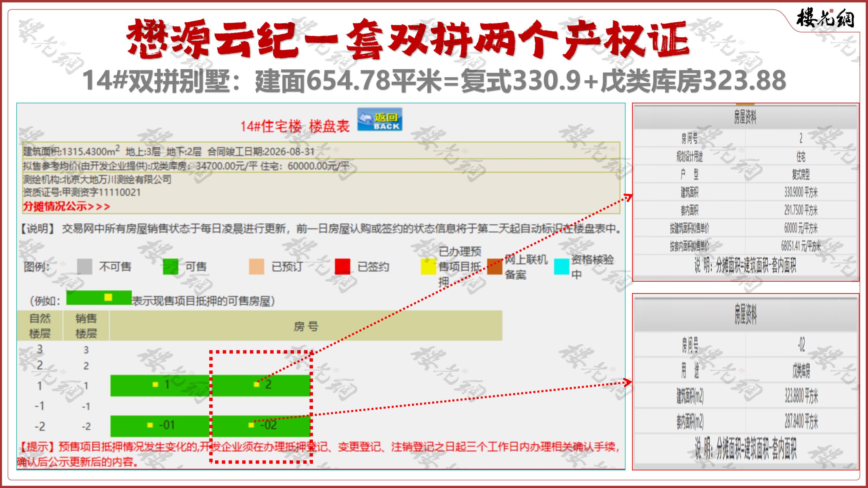This screenshot has height=488, width=868.
Task: Click the 287.8400 平方米 value
Action: (x=801, y=422)
